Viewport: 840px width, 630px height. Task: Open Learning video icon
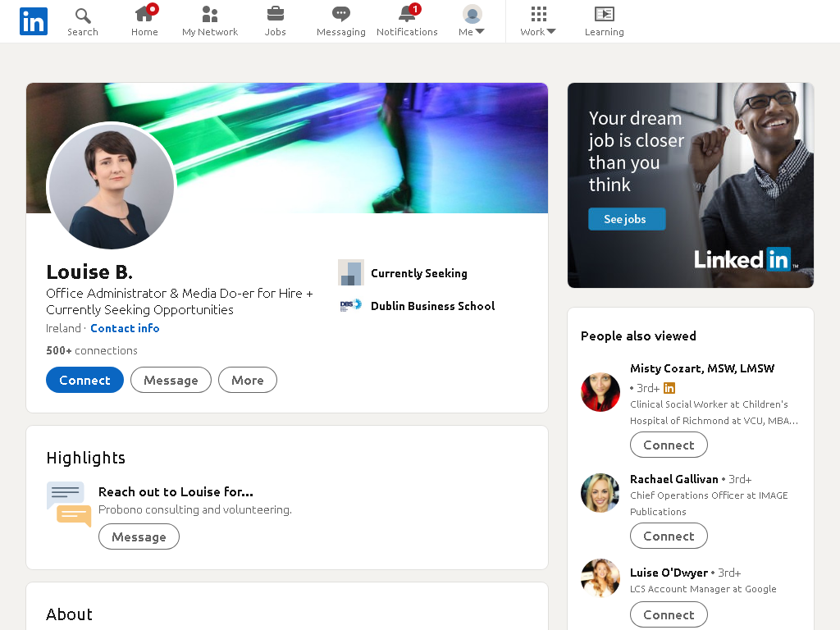605,14
